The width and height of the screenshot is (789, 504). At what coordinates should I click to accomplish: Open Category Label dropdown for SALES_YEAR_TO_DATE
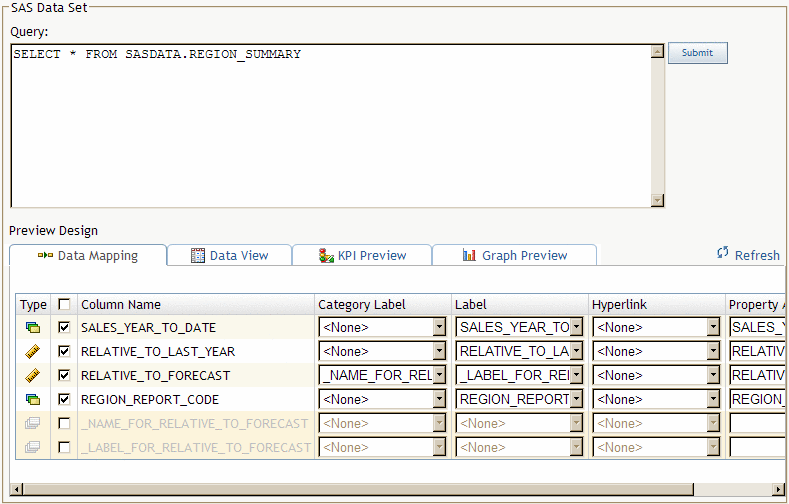click(439, 327)
